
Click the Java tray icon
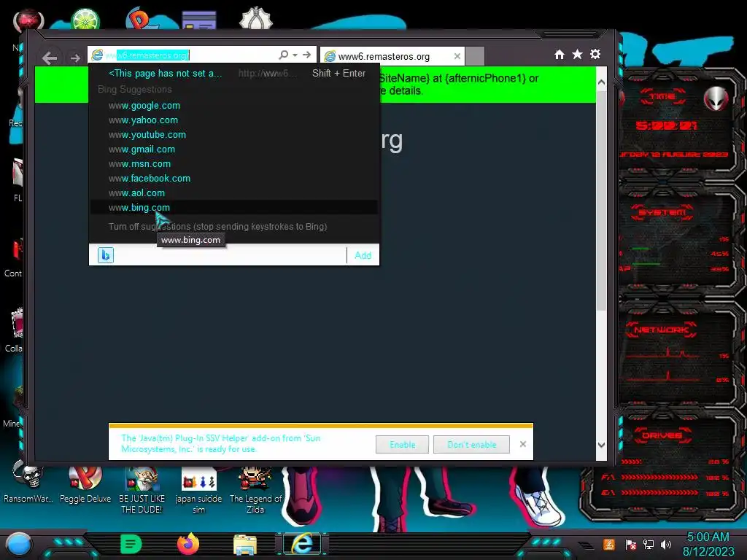coord(609,544)
